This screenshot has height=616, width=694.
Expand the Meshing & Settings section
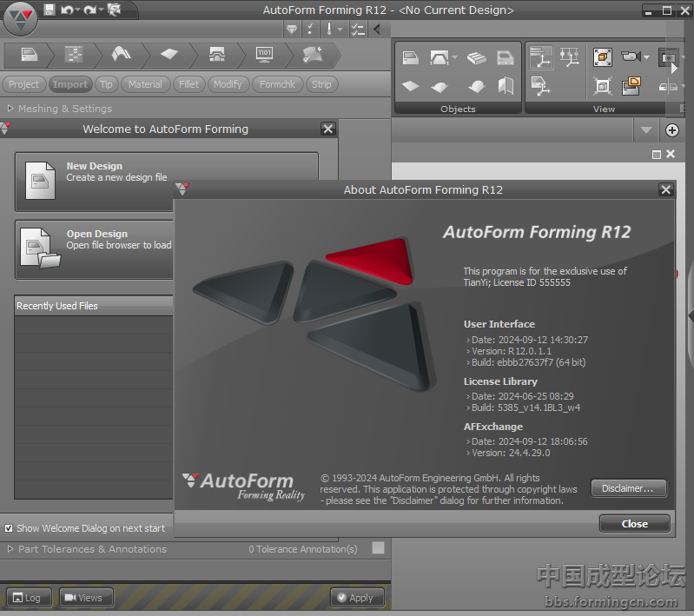coord(10,109)
